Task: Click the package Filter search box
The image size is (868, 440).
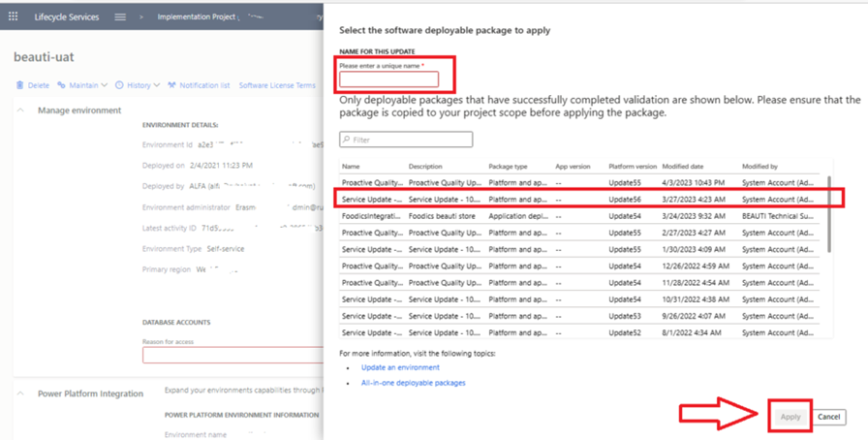Action: point(406,140)
